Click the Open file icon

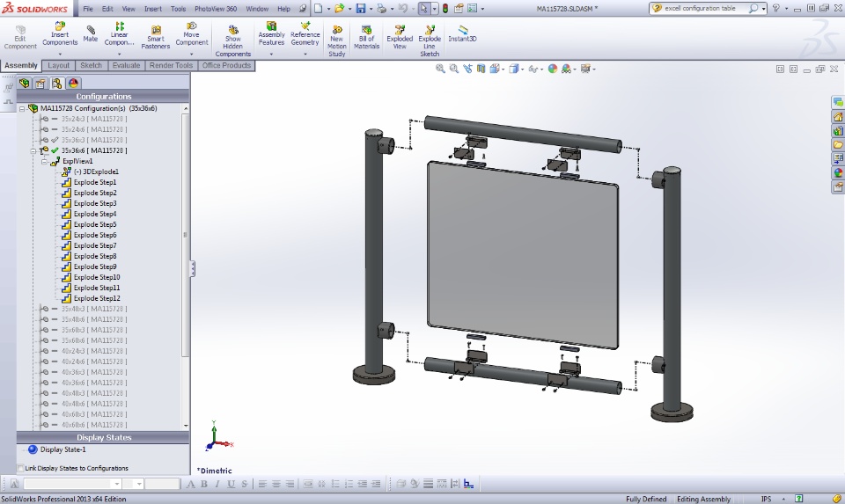tap(339, 8)
